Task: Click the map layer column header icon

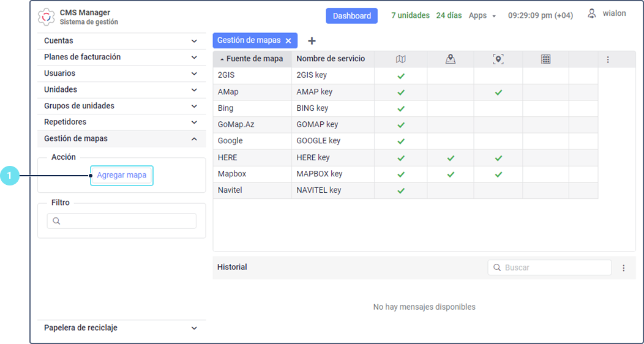Action: pyautogui.click(x=401, y=59)
